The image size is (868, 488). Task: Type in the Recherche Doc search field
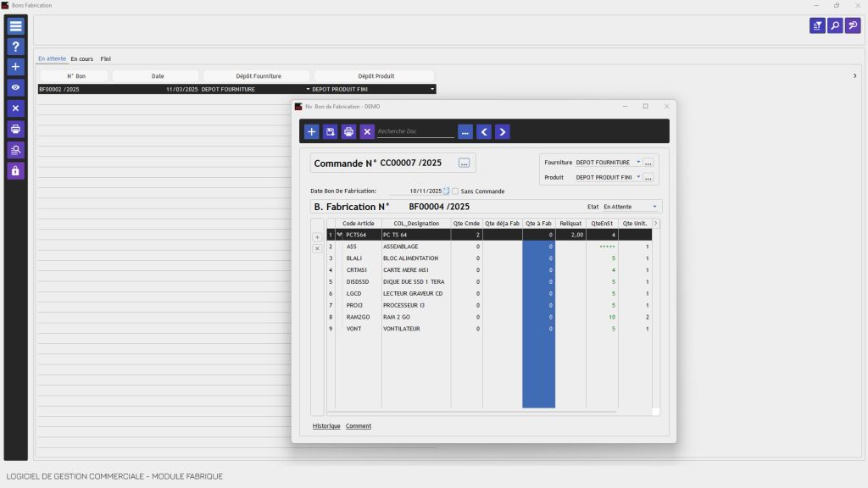click(415, 131)
